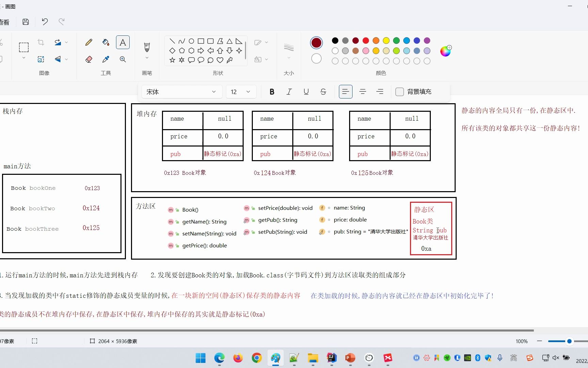Expand the brush options chevron
This screenshot has height=368, width=588.
[x=147, y=58]
